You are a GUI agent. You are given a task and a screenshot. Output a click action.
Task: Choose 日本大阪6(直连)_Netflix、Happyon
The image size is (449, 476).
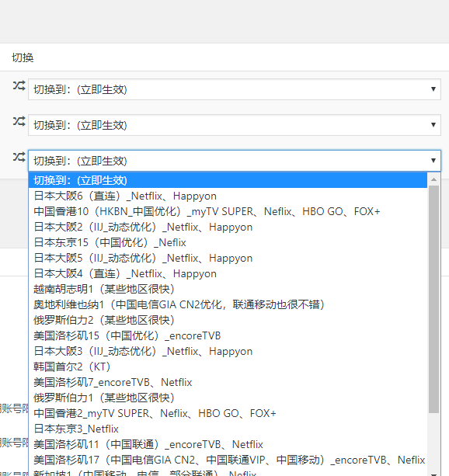228,196
